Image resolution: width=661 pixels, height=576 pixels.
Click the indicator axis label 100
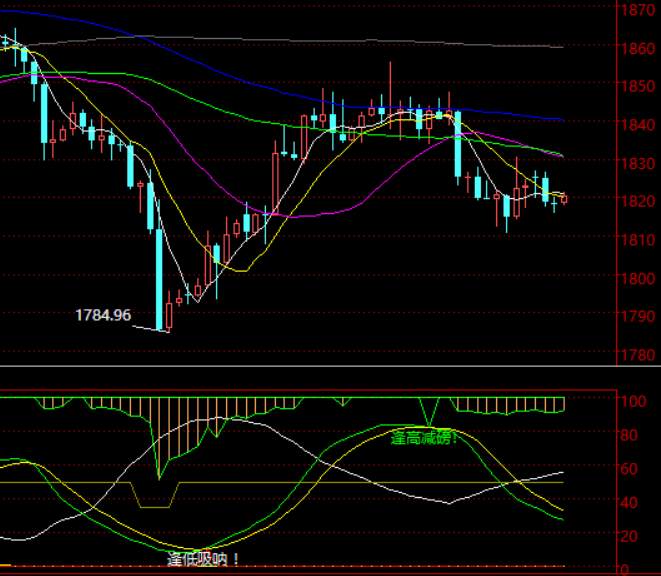[633, 400]
